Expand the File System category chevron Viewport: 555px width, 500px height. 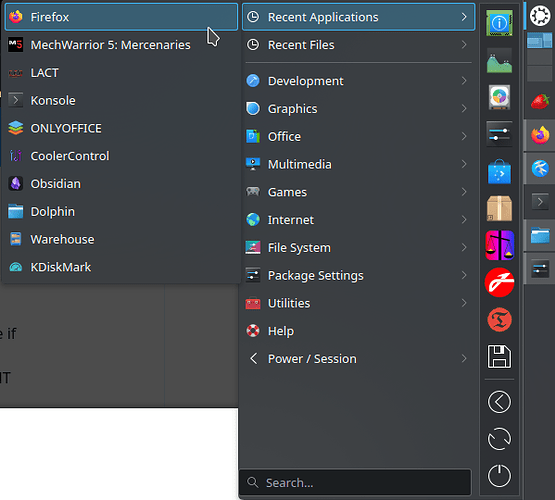pos(464,248)
